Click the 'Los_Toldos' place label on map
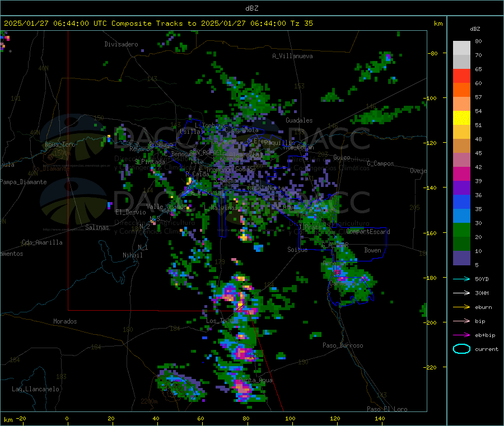The width and height of the screenshot is (504, 426). pos(222,321)
